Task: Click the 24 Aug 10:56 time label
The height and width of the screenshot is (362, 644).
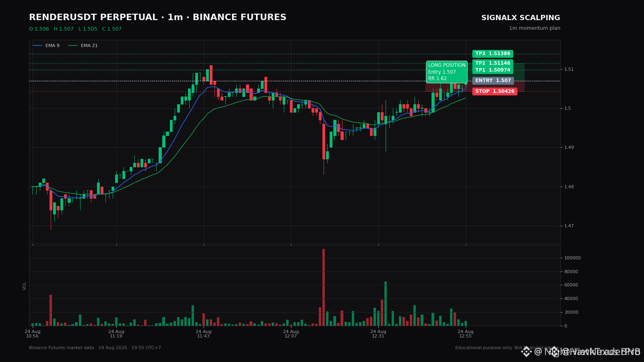Action: pos(33,334)
